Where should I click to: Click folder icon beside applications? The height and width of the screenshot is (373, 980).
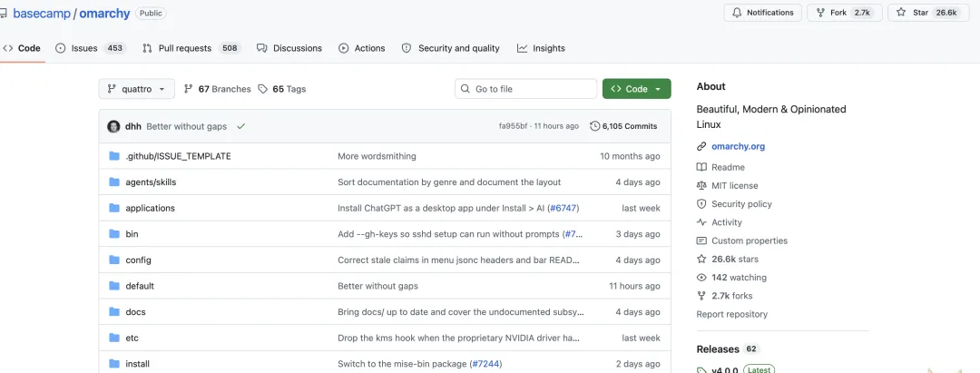114,208
